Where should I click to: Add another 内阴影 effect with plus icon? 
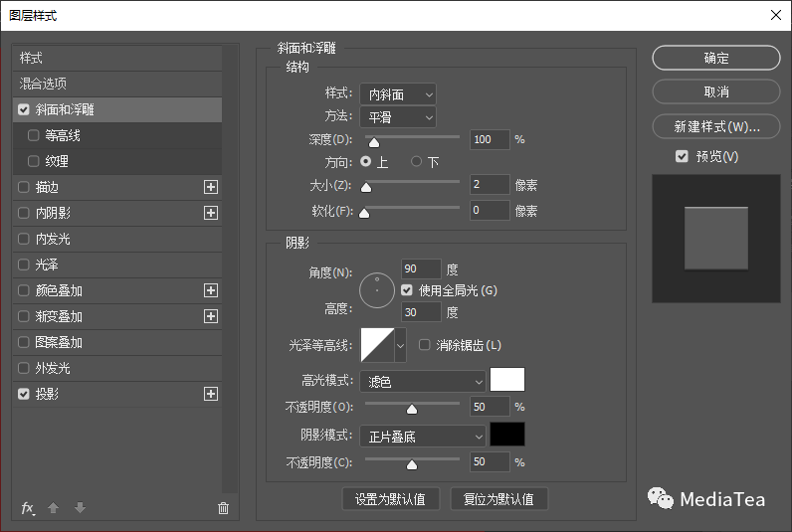211,213
